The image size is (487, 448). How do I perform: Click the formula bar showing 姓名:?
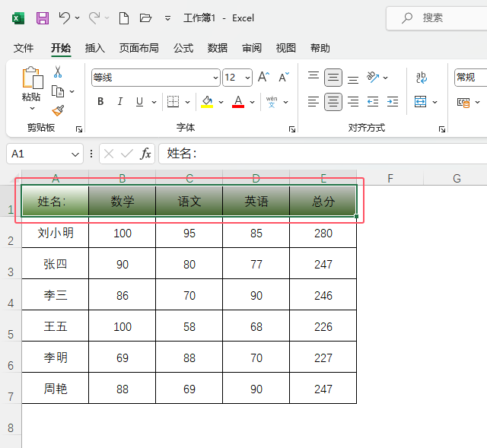click(323, 154)
